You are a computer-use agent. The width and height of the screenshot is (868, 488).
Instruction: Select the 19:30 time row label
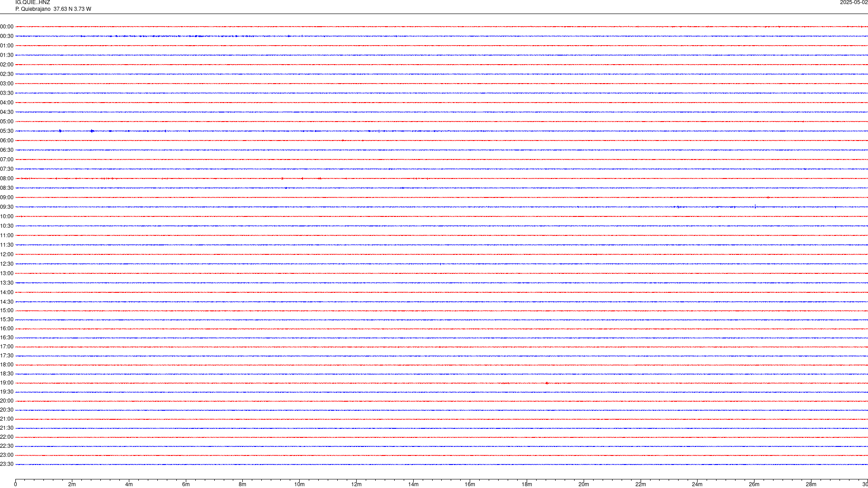tap(7, 392)
